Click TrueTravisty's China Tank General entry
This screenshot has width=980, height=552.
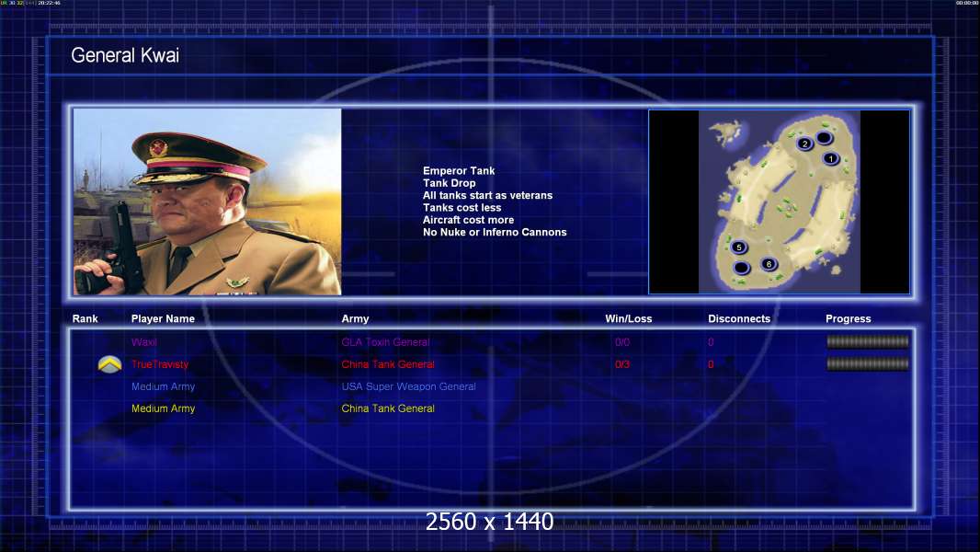pyautogui.click(x=388, y=364)
